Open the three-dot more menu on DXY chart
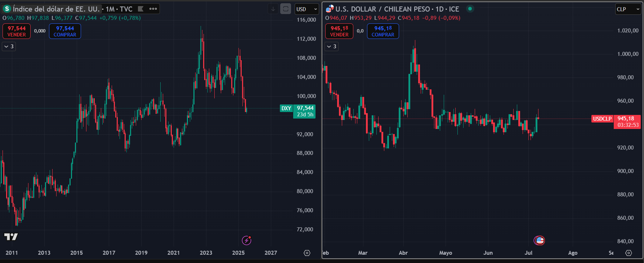Viewport: 644px width, 263px height. (x=153, y=9)
